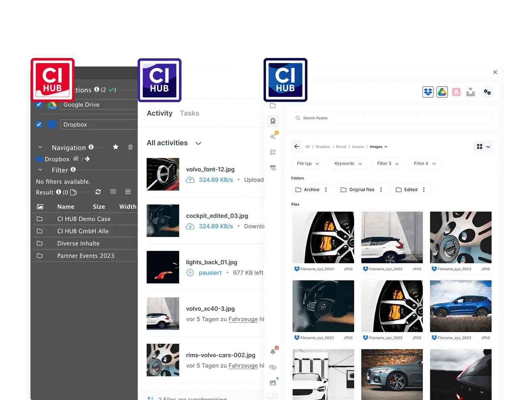
Task: Click the info icon beside Navigation label
Action: click(x=91, y=147)
